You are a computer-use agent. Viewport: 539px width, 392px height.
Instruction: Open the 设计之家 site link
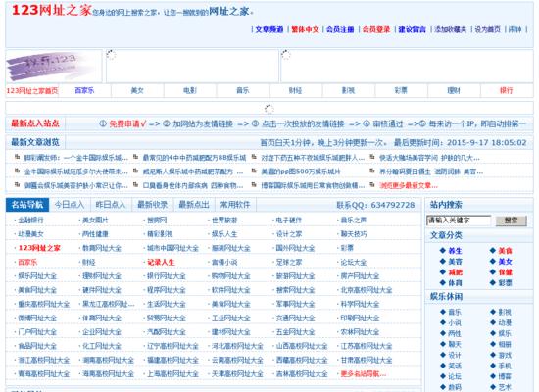tap(289, 234)
